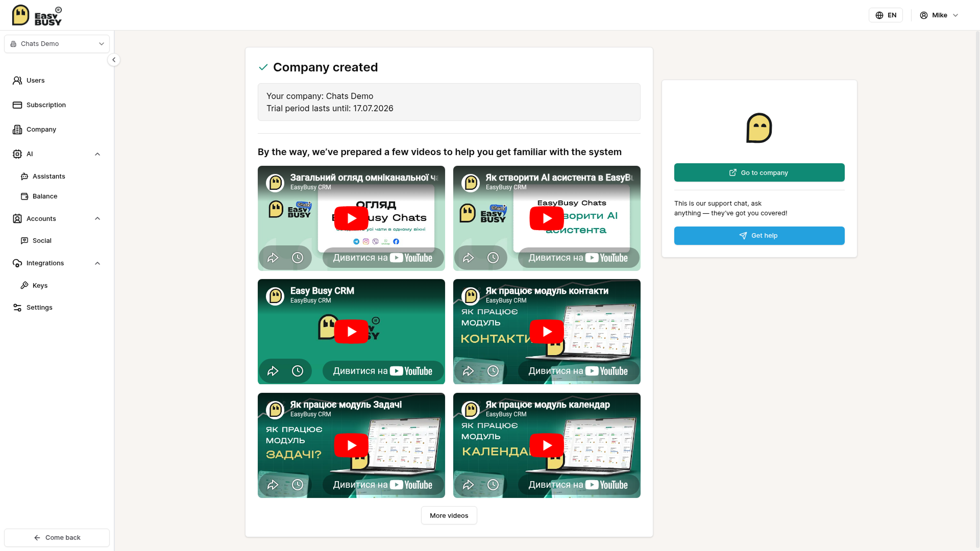Open the EN language selector

[886, 15]
